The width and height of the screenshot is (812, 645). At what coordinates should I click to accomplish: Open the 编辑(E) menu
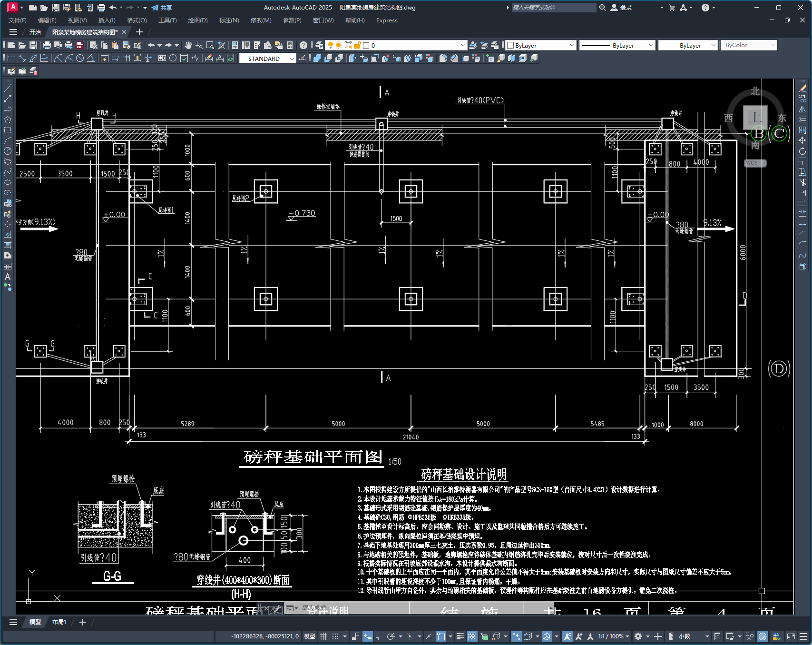[x=47, y=20]
